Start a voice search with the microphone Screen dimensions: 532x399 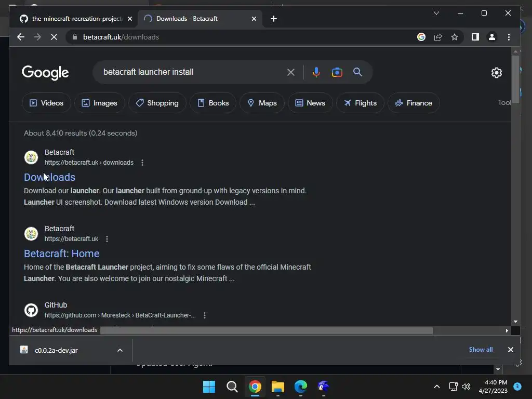[316, 72]
